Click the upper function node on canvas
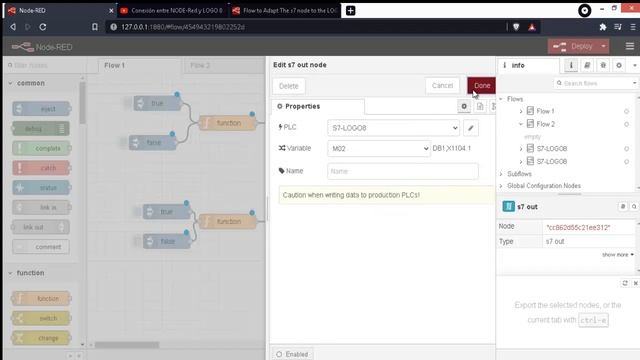640x360 pixels. (228, 123)
